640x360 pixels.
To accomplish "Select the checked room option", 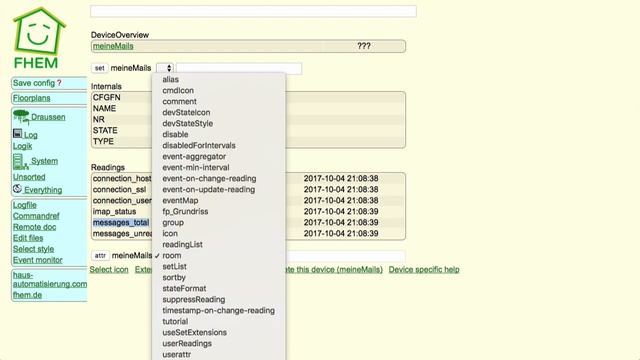I will coord(172,256).
